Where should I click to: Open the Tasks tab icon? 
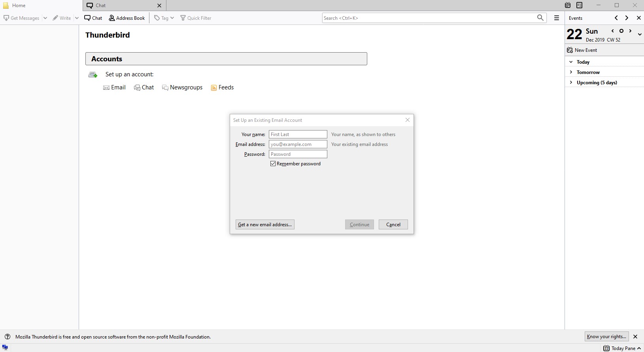[580, 5]
